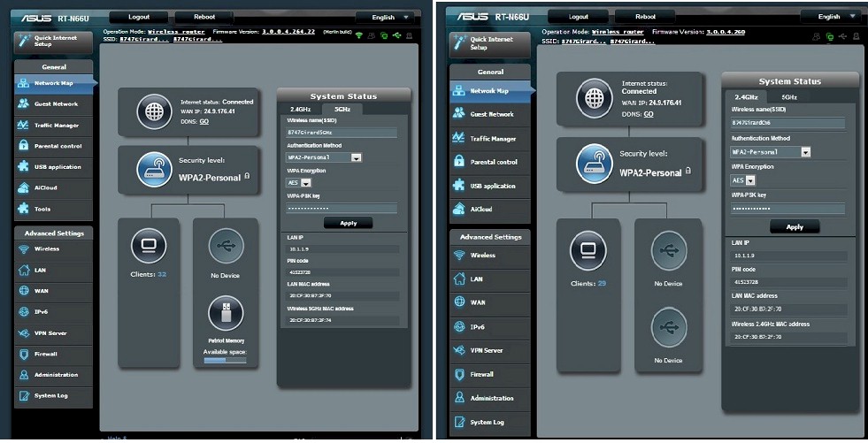Open Guest Network in right window sidebar
Screen dimensions: 868x443
pos(490,114)
